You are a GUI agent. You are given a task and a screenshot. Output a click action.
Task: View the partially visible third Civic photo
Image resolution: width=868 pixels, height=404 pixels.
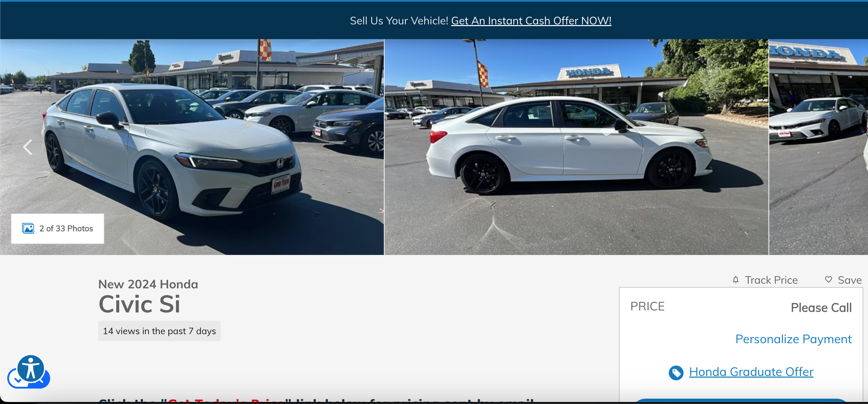coord(819,147)
